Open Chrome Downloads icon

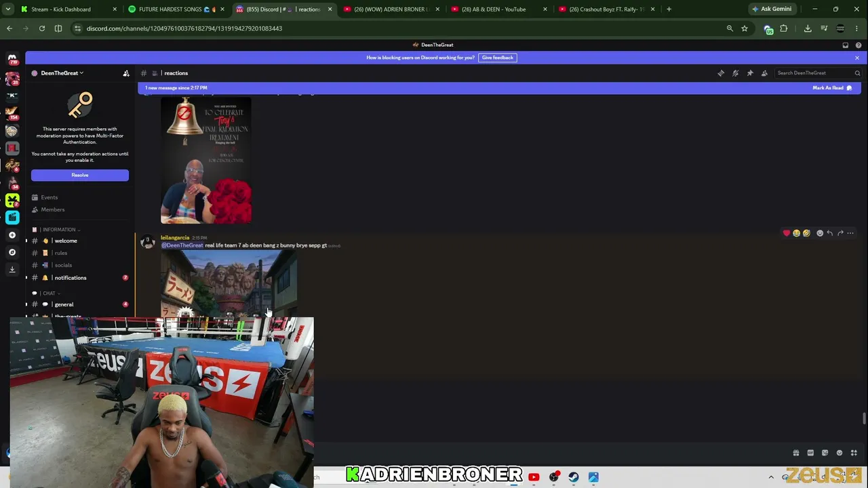click(808, 28)
